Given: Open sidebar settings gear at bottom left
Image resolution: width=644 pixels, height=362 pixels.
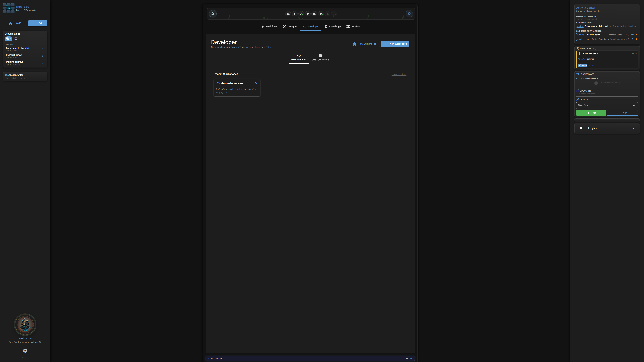Looking at the screenshot, I should point(25,351).
